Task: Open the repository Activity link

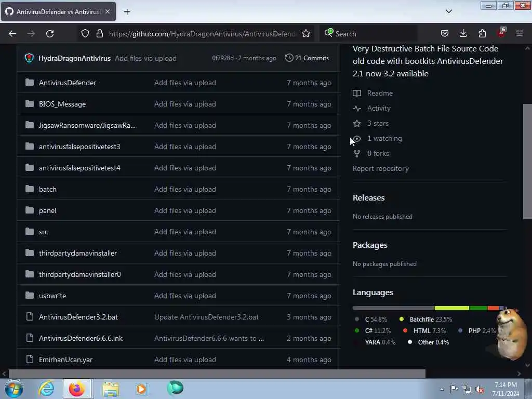Action: pos(371,108)
